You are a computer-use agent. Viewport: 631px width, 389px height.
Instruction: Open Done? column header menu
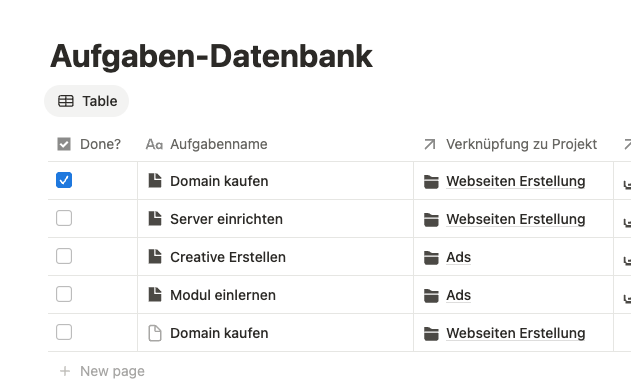pos(93,144)
